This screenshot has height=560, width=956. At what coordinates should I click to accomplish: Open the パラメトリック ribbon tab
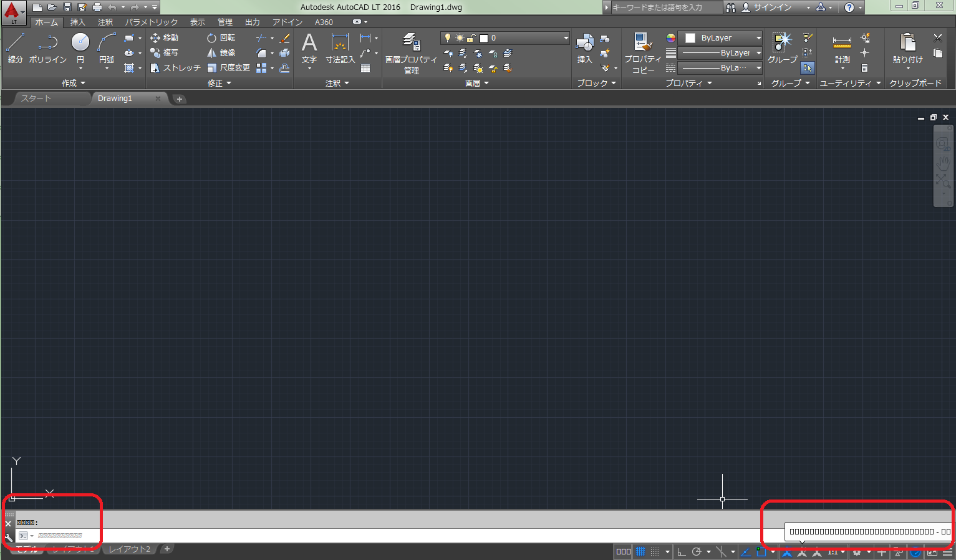click(x=152, y=22)
